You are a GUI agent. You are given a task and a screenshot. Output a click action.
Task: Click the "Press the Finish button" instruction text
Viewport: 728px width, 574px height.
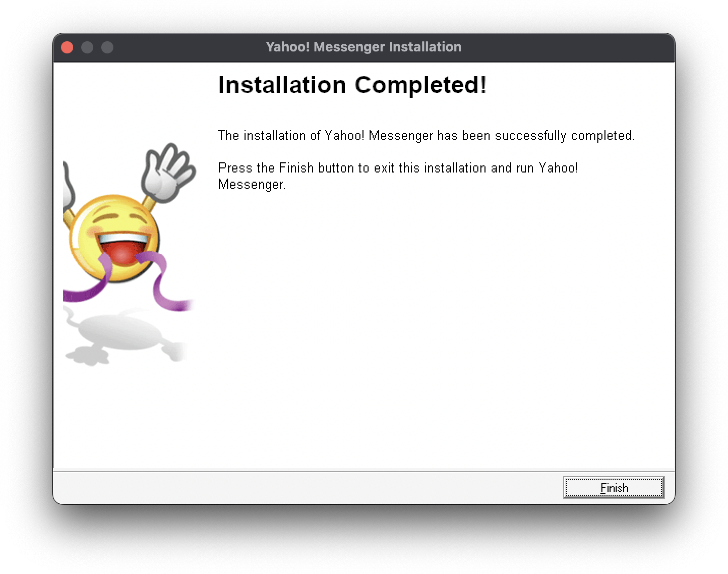tap(398, 176)
